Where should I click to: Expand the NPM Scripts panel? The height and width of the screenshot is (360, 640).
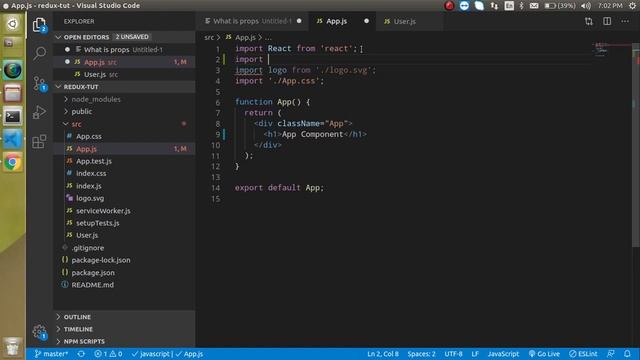tap(124, 341)
